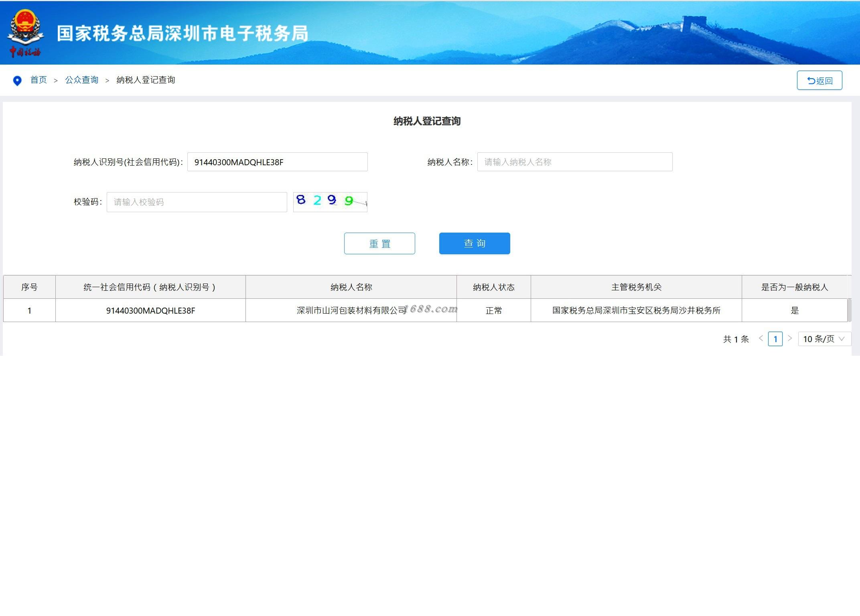Screen dimensions: 860x616
Task: Click next page arrow in pagination
Action: click(790, 338)
